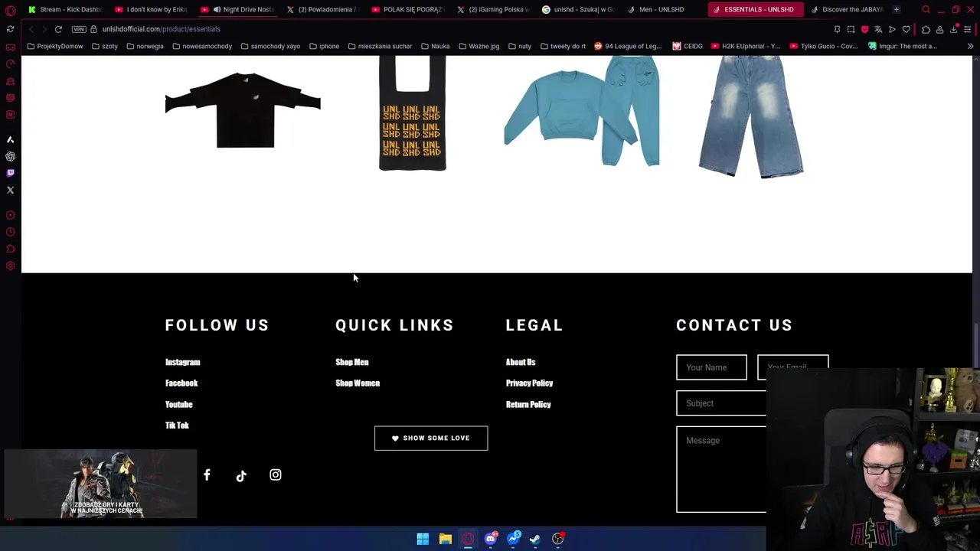Click Shop Men quick link
The height and width of the screenshot is (551, 980).
click(x=351, y=362)
